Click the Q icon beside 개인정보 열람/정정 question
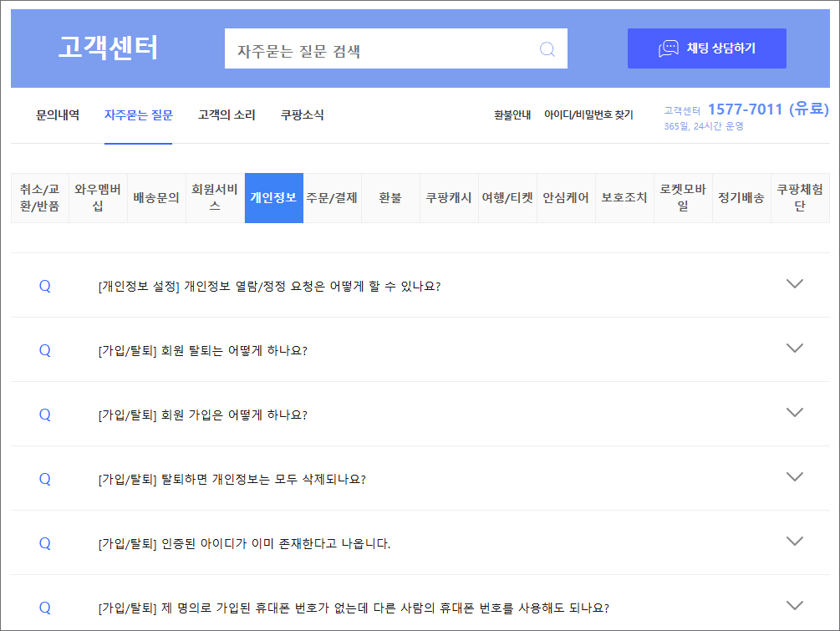 click(45, 286)
